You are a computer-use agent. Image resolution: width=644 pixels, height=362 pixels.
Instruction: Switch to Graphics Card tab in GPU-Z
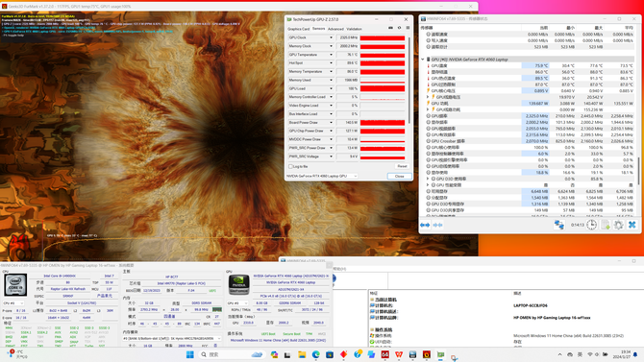pyautogui.click(x=299, y=29)
